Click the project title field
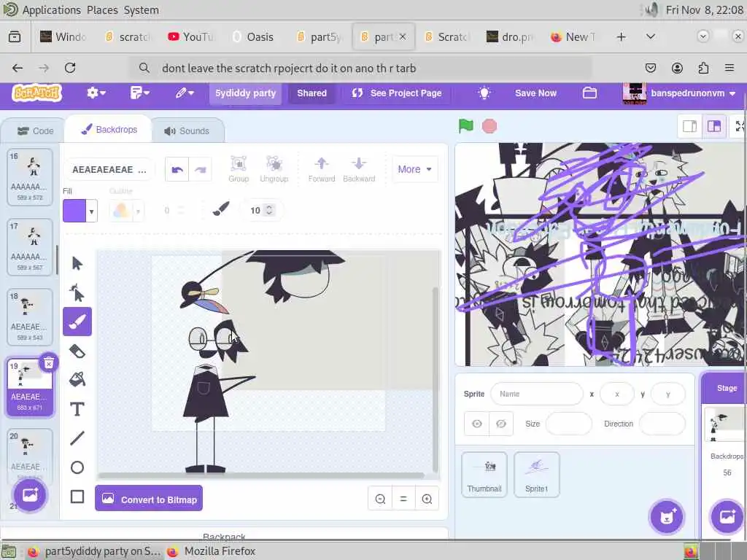This screenshot has height=560, width=747. pyautogui.click(x=245, y=93)
